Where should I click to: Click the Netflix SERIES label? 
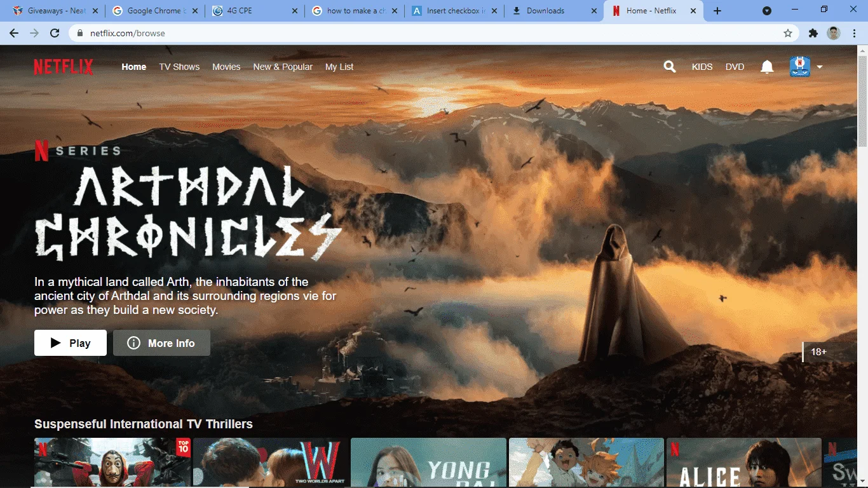77,151
